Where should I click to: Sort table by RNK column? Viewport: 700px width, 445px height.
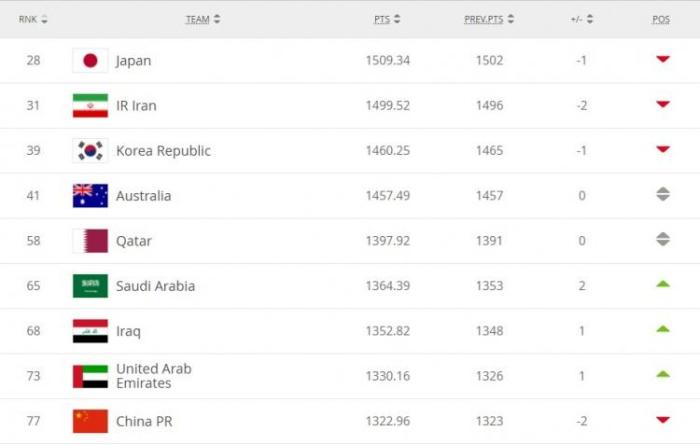33,19
